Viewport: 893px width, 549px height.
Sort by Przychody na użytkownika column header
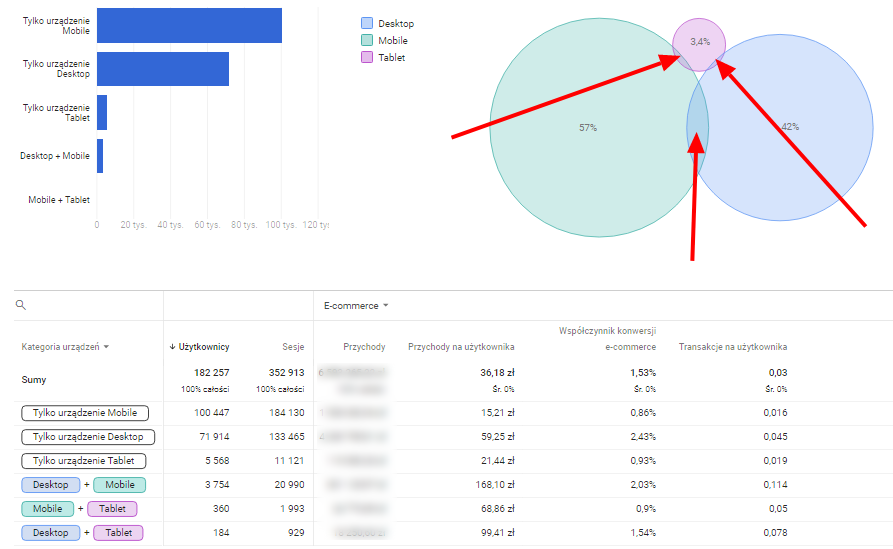(x=461, y=347)
